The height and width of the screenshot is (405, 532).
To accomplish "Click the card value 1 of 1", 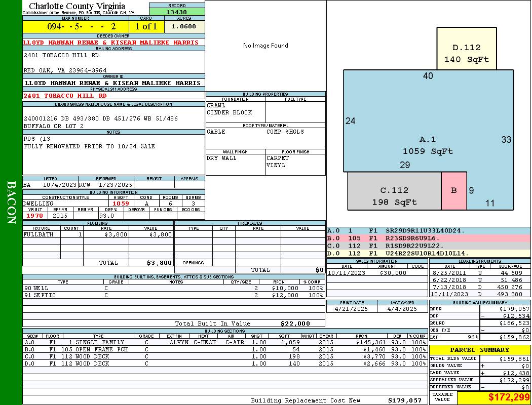I will tap(146, 26).
